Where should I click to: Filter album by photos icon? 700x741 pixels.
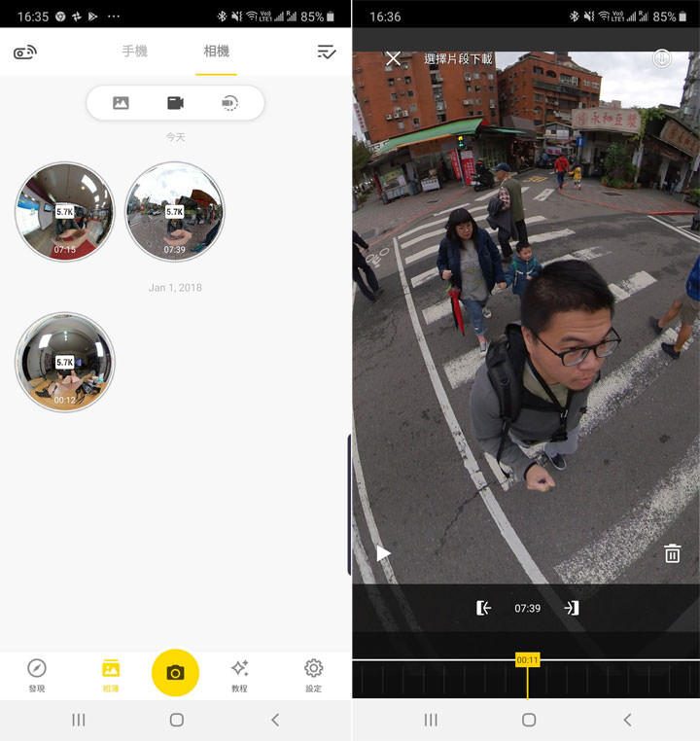(121, 103)
